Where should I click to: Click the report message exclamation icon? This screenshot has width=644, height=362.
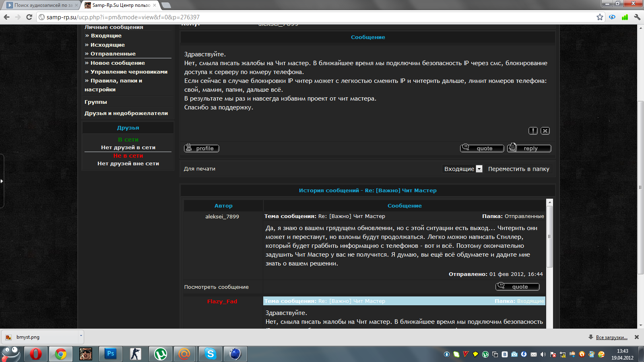533,131
